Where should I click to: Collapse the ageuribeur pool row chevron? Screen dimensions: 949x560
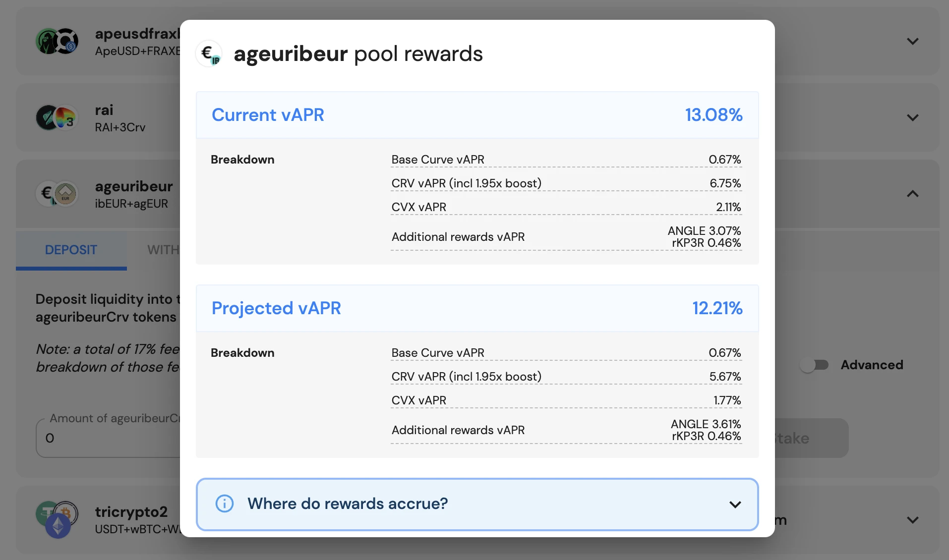click(x=913, y=194)
